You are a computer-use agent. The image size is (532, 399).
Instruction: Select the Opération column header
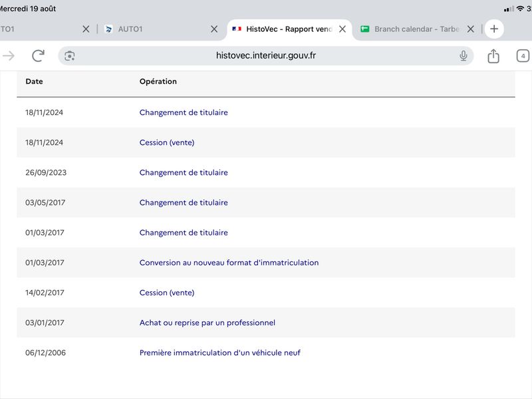click(x=158, y=81)
